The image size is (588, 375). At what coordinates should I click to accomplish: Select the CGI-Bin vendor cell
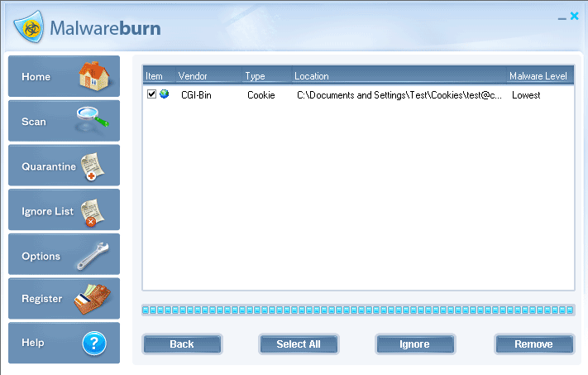pyautogui.click(x=196, y=95)
